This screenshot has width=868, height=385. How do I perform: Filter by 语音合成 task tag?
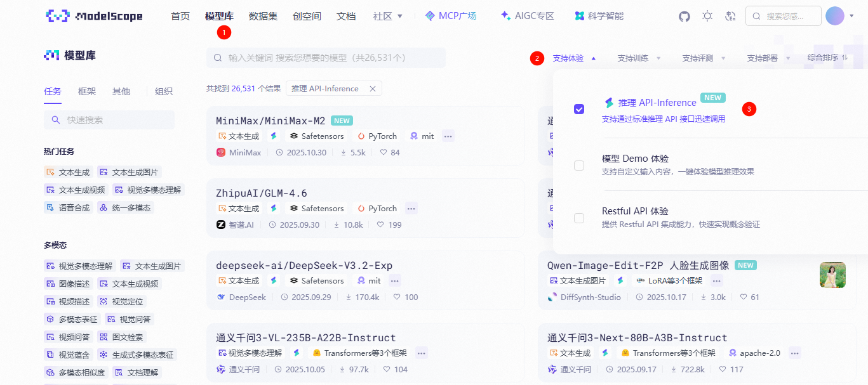point(68,207)
